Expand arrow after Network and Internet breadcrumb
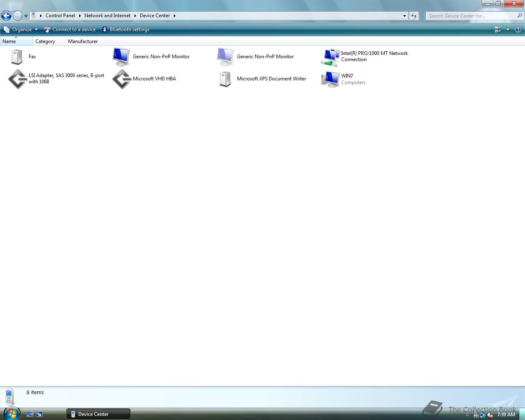Viewport: 525px width, 420px height. coord(135,16)
